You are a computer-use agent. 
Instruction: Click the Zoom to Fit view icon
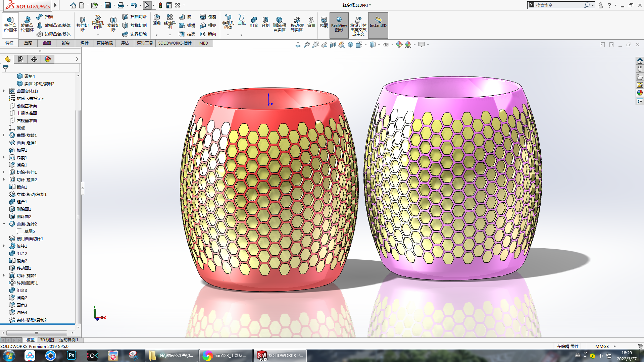pos(307,45)
